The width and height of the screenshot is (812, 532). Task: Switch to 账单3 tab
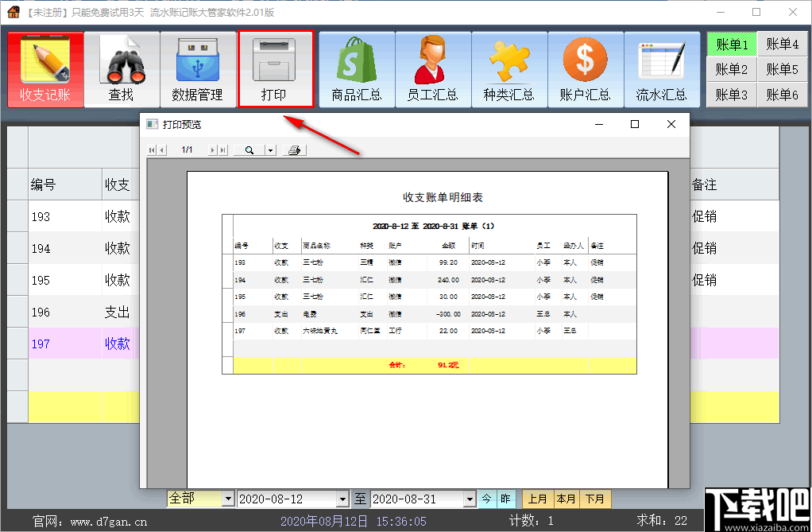coord(732,95)
